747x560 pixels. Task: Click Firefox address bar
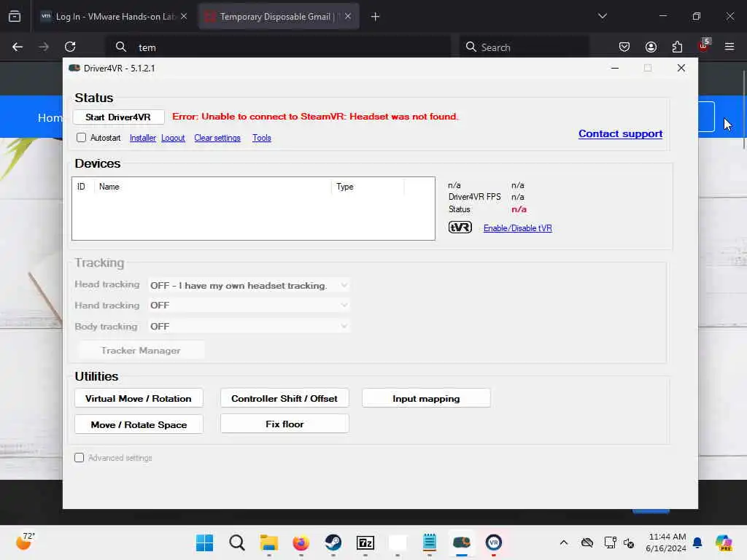(x=279, y=47)
